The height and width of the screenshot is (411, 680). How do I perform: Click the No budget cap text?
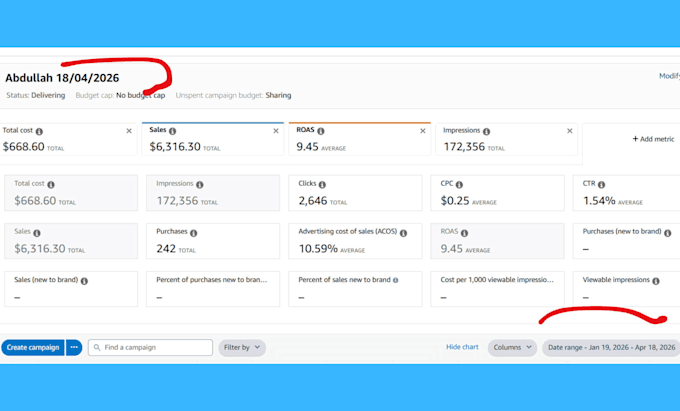point(141,95)
